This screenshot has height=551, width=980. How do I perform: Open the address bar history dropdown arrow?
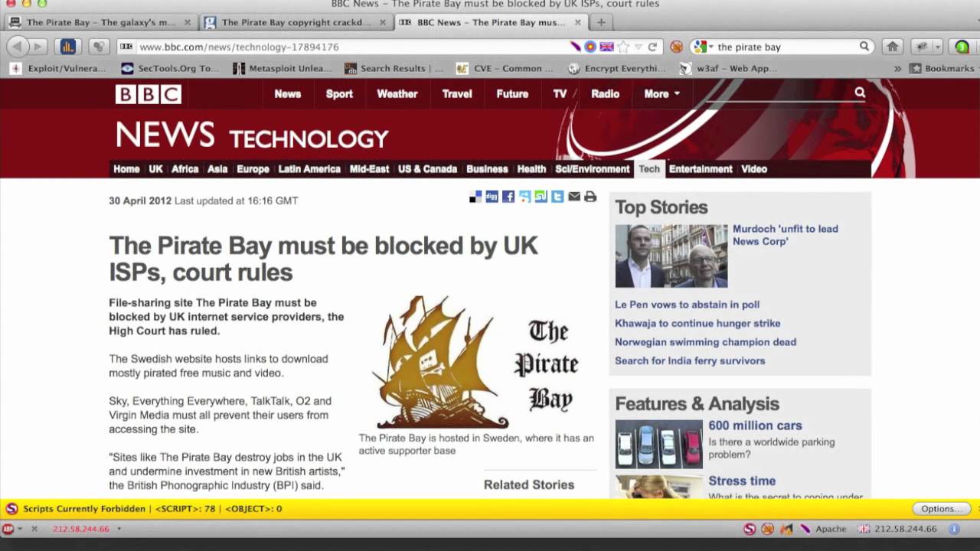pyautogui.click(x=638, y=47)
